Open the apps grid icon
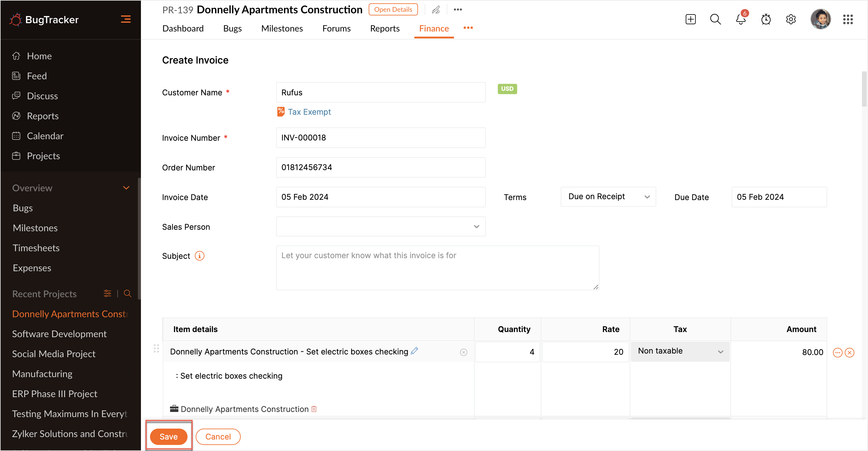 tap(847, 20)
